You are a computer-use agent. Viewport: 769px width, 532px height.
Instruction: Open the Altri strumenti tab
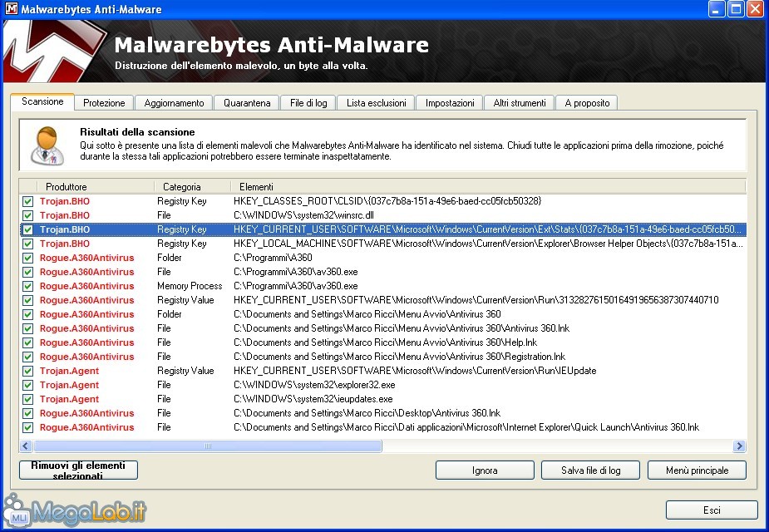point(520,103)
